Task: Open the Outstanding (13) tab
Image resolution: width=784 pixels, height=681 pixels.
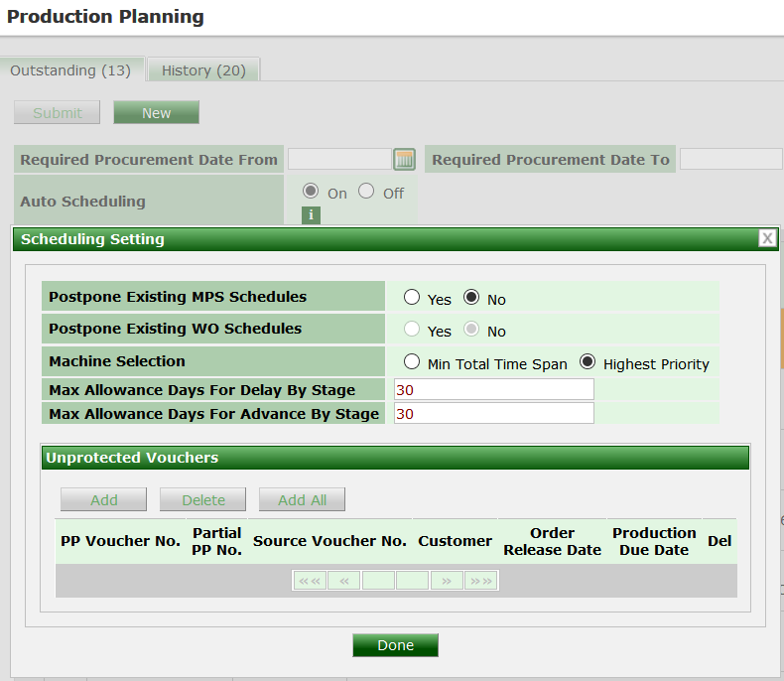Action: 70,70
